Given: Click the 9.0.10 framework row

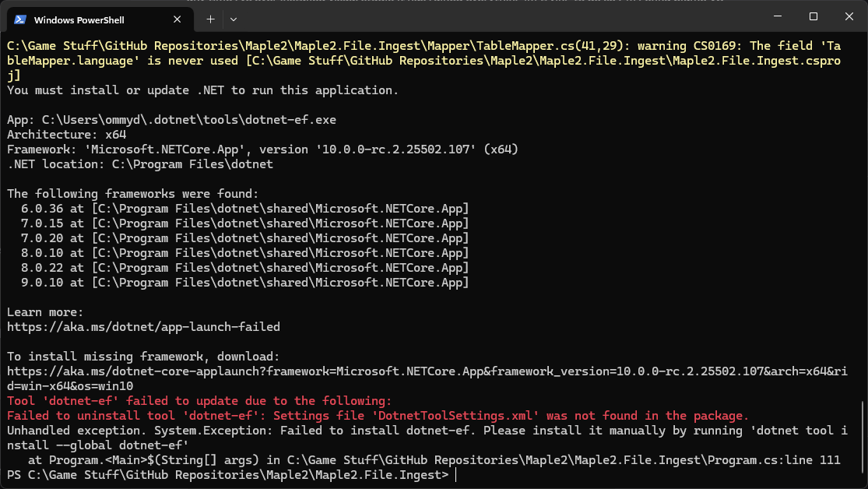Looking at the screenshot, I should 244,283.
